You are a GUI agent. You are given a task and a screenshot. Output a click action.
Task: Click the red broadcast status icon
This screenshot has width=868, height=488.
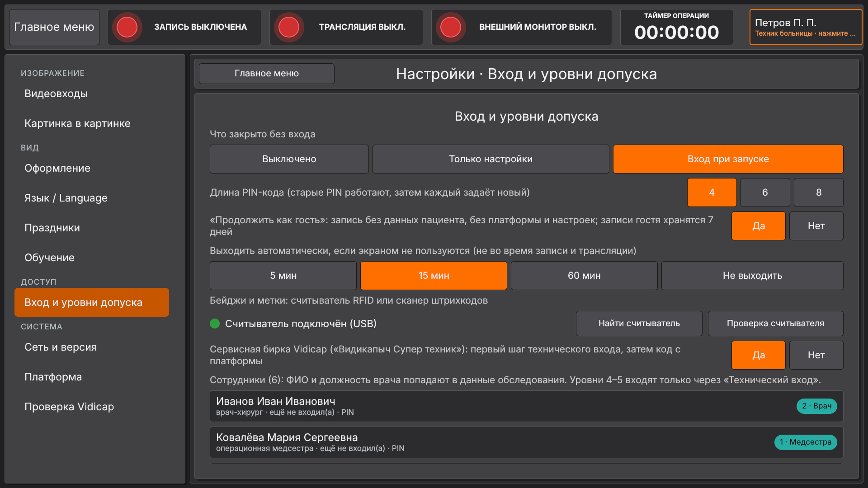(289, 27)
